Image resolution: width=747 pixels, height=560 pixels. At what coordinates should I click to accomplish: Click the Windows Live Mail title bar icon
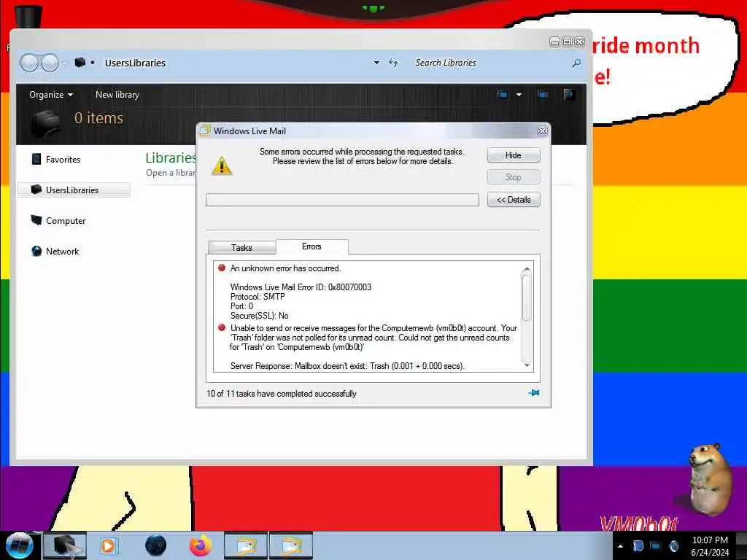tap(205, 131)
